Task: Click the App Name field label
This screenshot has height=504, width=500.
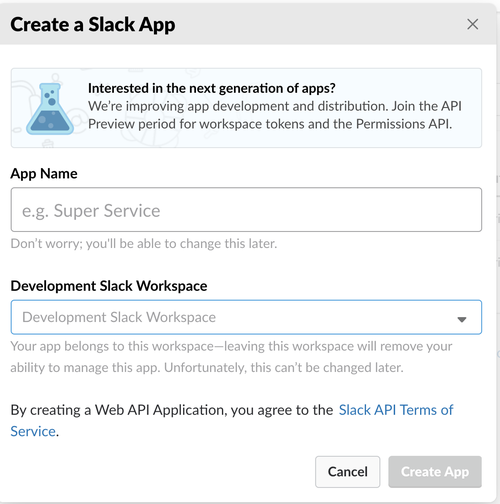Action: click(x=44, y=174)
